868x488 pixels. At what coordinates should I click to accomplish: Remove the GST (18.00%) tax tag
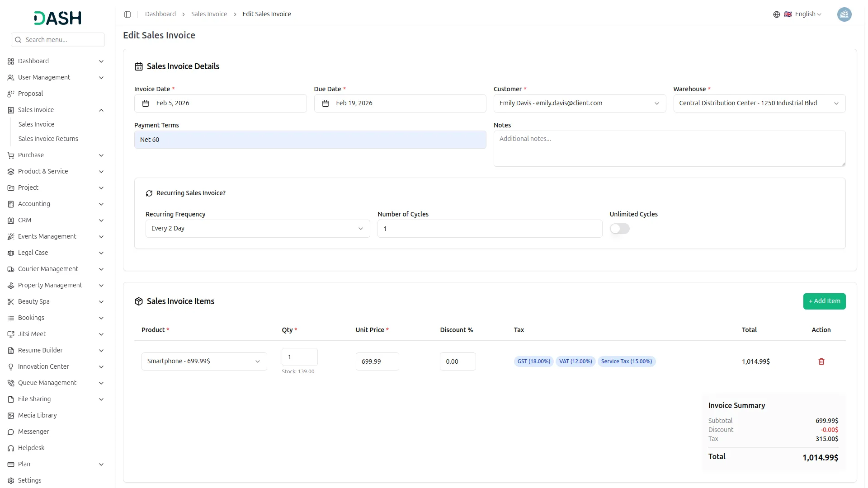pyautogui.click(x=533, y=361)
